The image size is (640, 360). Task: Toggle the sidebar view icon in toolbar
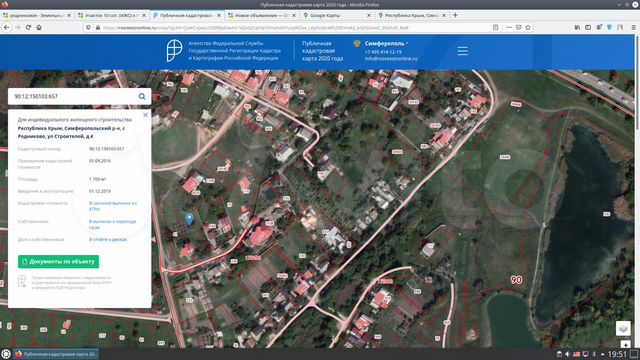click(x=588, y=27)
